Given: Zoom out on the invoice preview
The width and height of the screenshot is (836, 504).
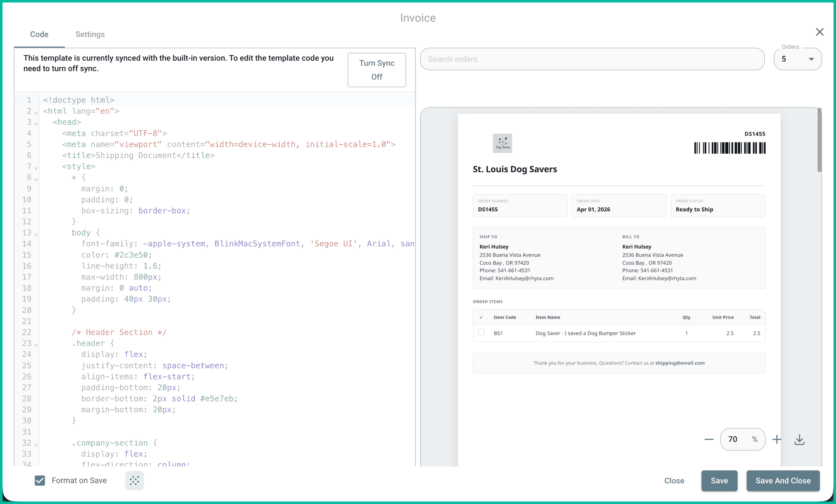Looking at the screenshot, I should click(x=708, y=439).
